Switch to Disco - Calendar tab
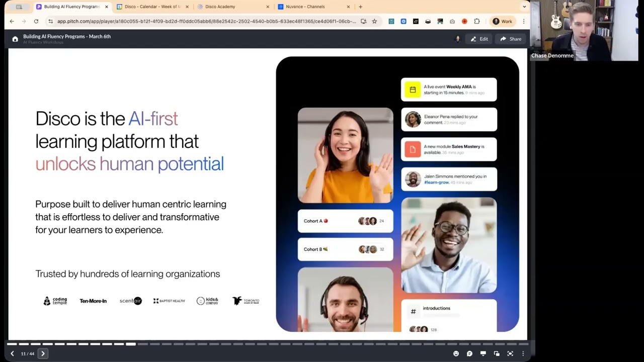644x362 pixels. pyautogui.click(x=153, y=7)
